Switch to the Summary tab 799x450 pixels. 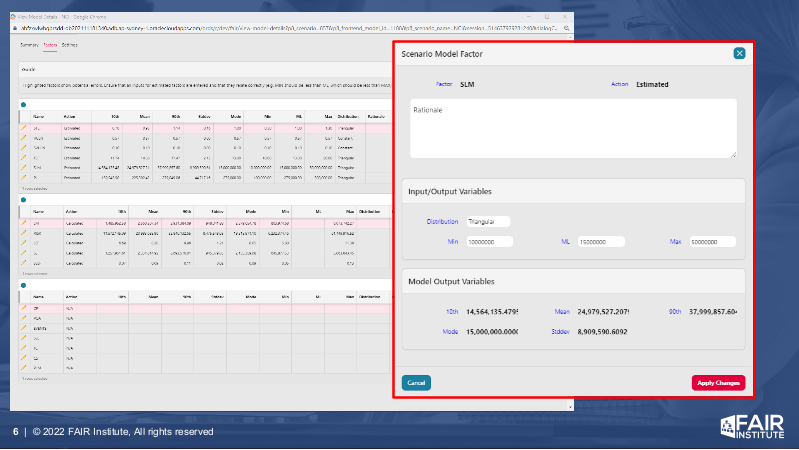coord(29,45)
